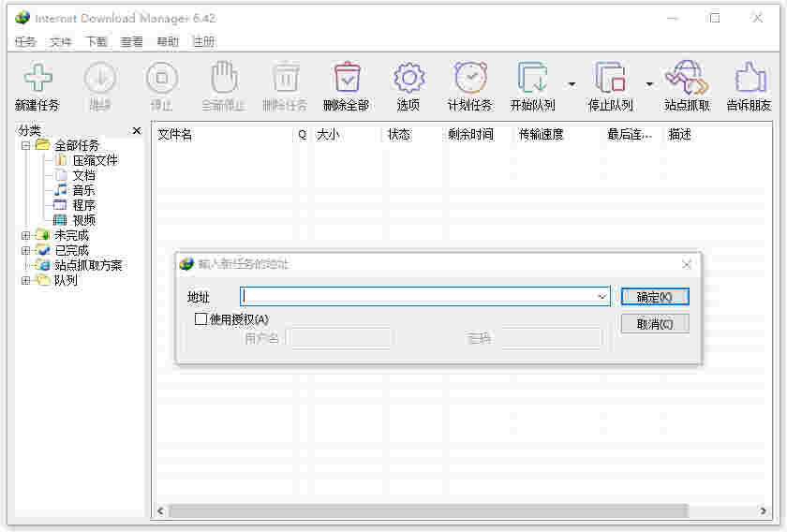Click the 取消(C) button
Screen dimensions: 787x532
pyautogui.click(x=655, y=324)
